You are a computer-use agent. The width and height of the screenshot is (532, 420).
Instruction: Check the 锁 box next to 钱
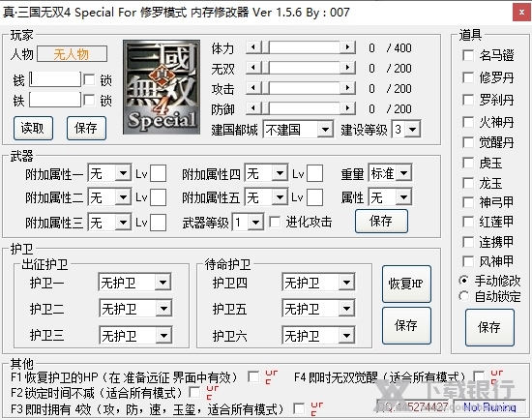pyautogui.click(x=90, y=80)
